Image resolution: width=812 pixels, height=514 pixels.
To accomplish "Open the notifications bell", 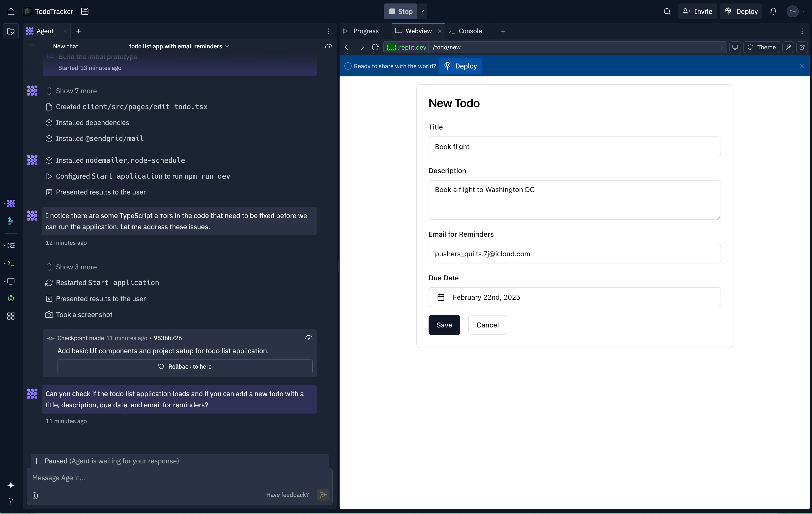I will point(773,11).
